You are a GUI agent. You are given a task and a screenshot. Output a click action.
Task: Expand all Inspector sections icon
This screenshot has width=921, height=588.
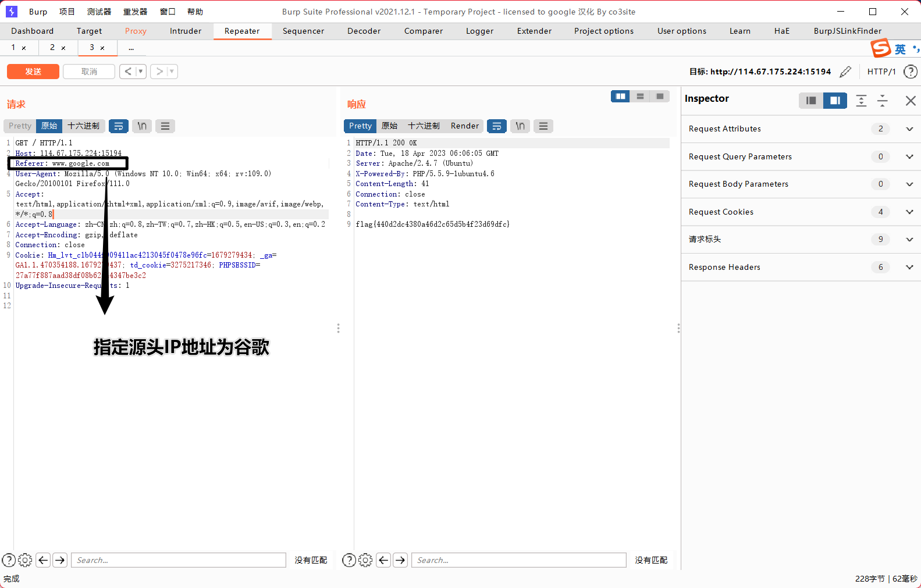862,101
